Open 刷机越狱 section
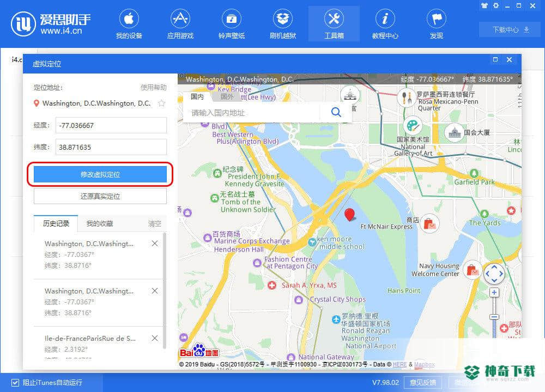The image size is (545, 392). tap(282, 24)
